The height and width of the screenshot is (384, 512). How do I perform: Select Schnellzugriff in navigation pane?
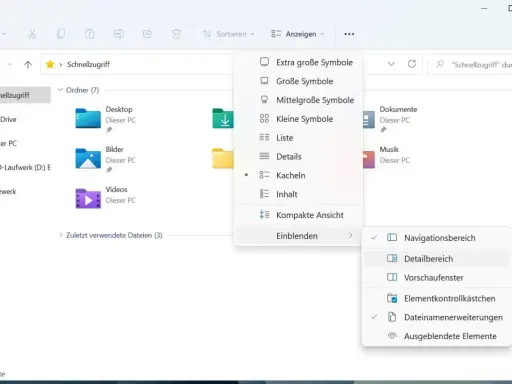point(25,95)
